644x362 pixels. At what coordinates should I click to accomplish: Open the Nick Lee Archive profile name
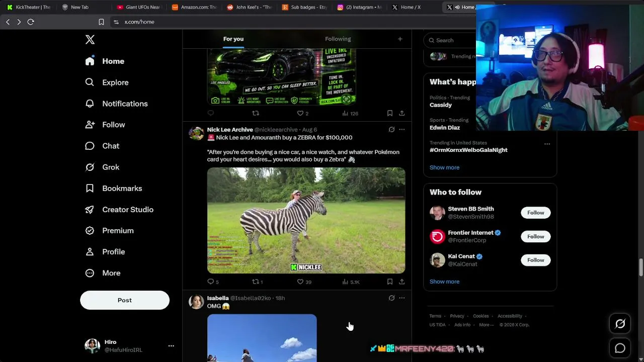(x=230, y=130)
